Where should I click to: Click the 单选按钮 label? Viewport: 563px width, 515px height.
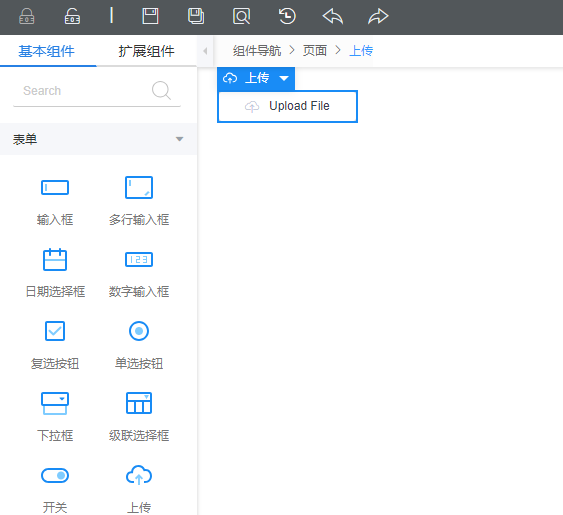coord(139,363)
